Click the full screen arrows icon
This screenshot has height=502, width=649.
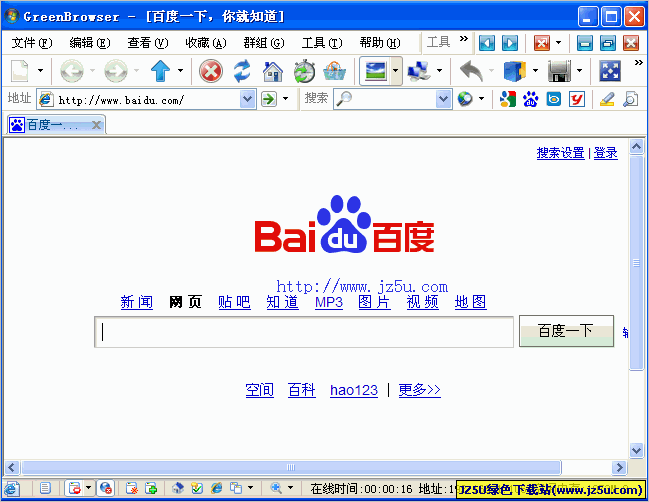point(610,71)
